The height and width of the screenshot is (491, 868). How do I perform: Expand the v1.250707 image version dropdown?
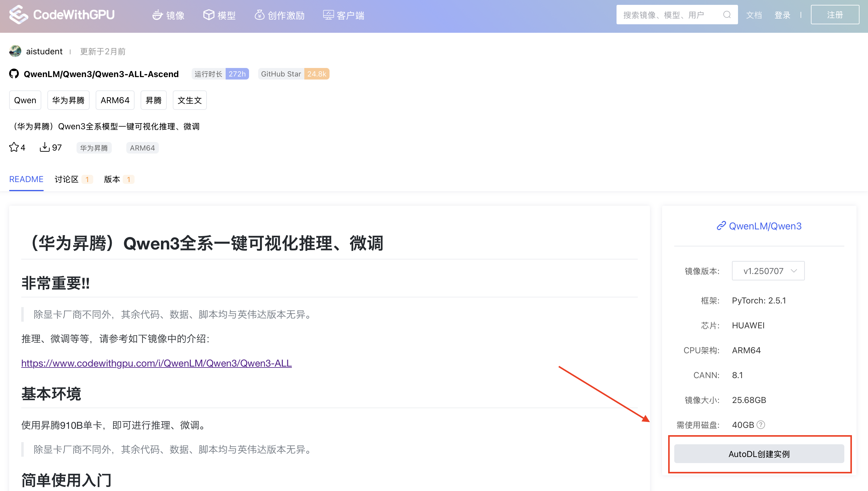[768, 271]
